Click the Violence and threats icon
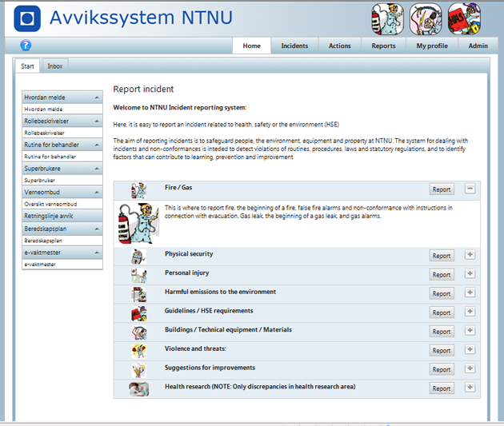Image resolution: width=504 pixels, height=426 pixels. pyautogui.click(x=138, y=352)
